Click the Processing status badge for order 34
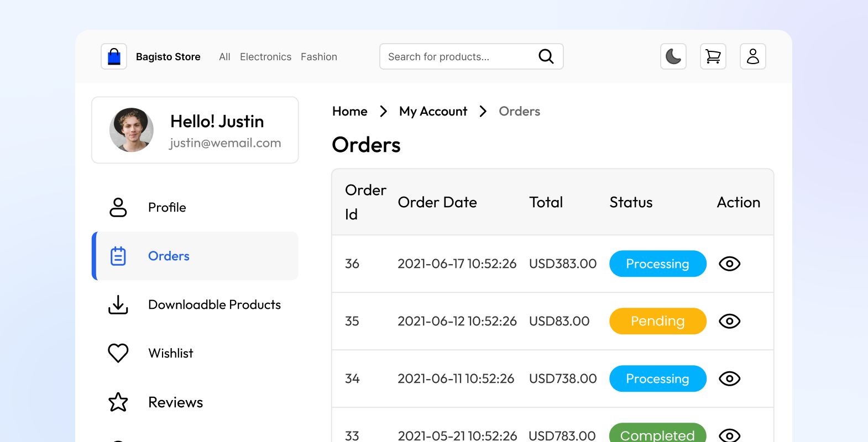868x442 pixels. (x=658, y=378)
